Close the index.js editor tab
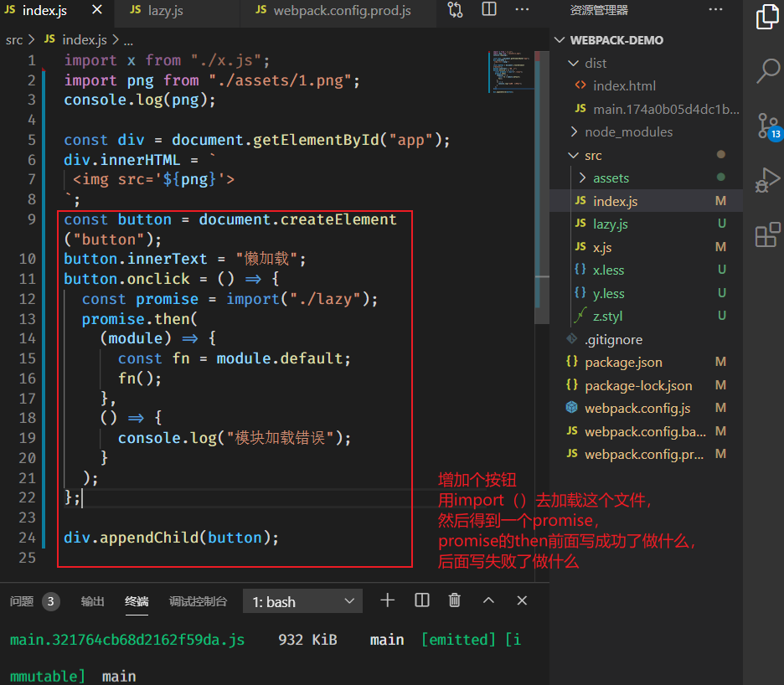 (97, 9)
